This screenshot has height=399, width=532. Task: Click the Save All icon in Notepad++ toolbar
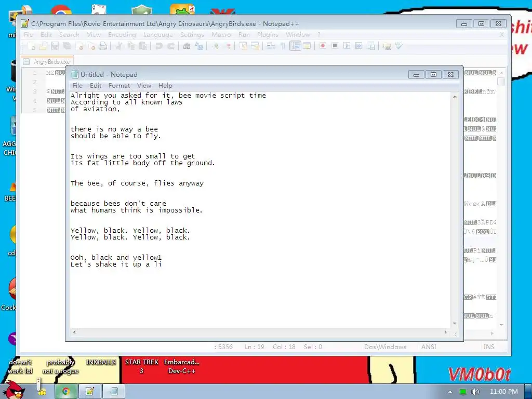[67, 46]
